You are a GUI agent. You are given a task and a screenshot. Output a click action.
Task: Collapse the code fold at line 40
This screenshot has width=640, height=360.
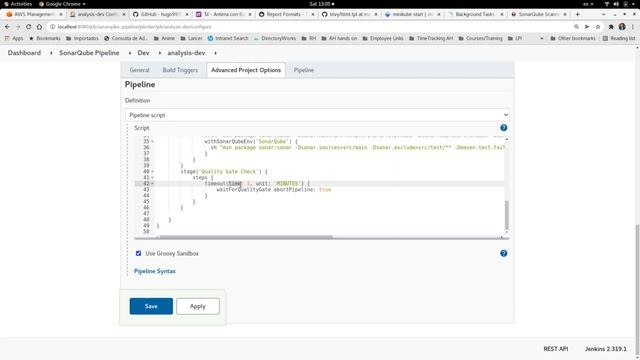coord(153,171)
